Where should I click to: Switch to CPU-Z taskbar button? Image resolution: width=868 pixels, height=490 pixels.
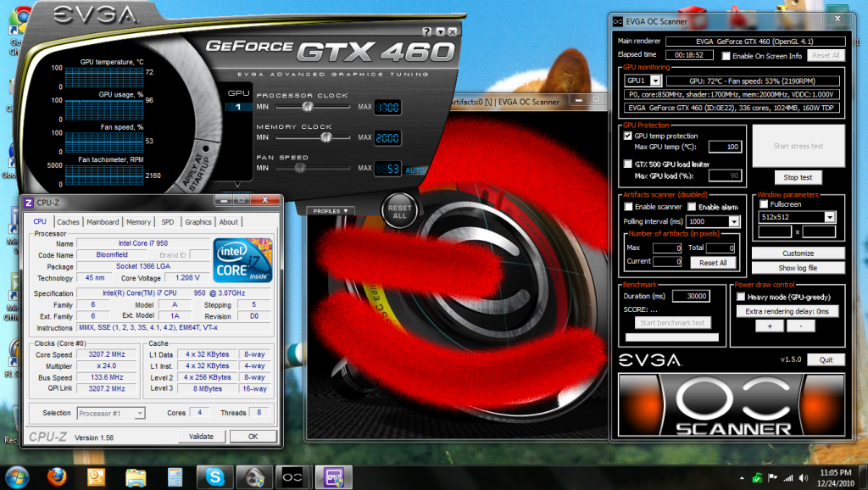click(x=334, y=476)
